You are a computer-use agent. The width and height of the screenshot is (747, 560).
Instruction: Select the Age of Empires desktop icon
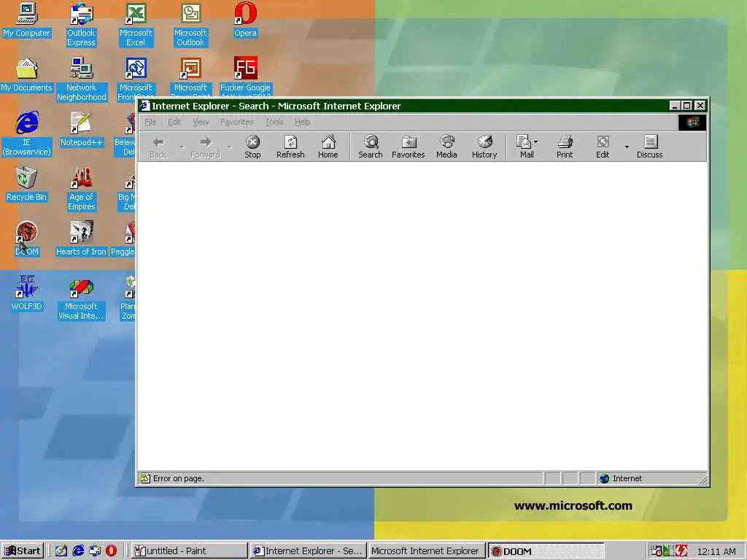pos(81,188)
